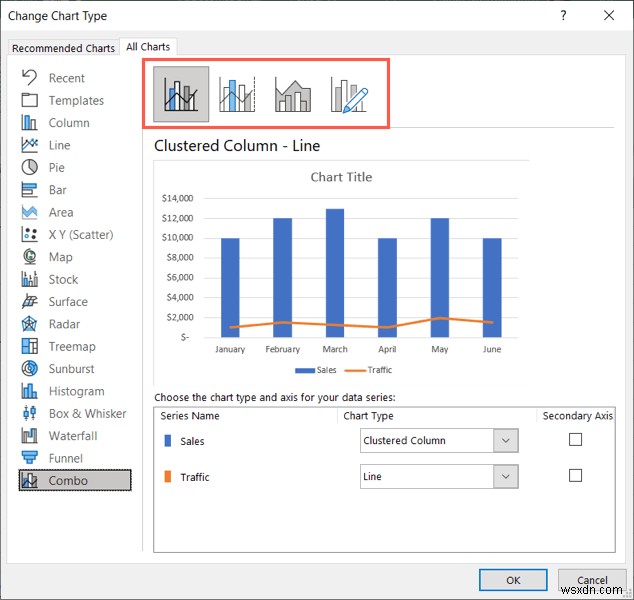Click the February axis label
The width and height of the screenshot is (634, 600).
coord(283,349)
